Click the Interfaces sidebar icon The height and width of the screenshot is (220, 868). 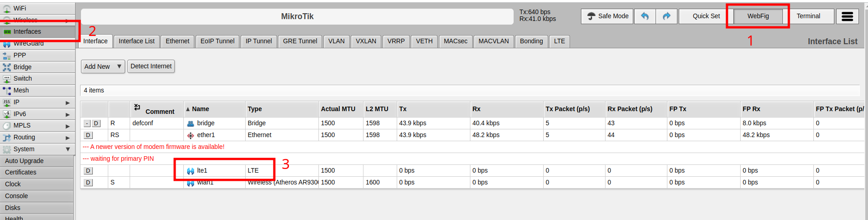[x=7, y=32]
